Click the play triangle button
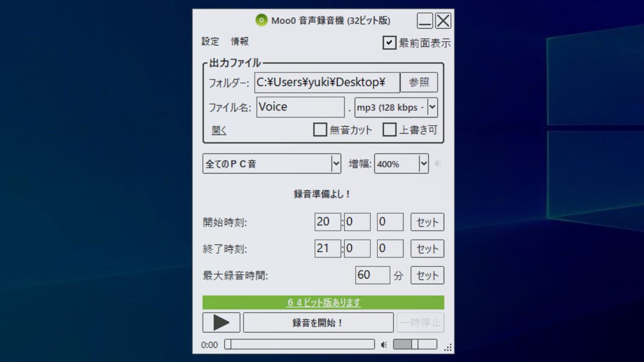This screenshot has height=362, width=644. 221,322
